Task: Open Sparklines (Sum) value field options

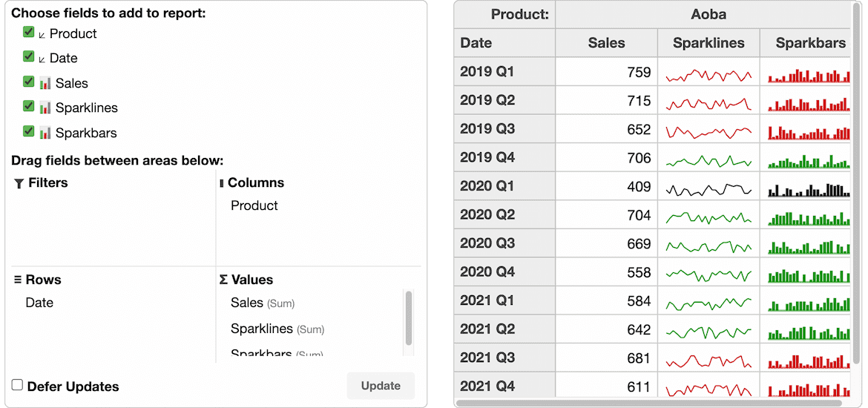Action: (x=277, y=329)
